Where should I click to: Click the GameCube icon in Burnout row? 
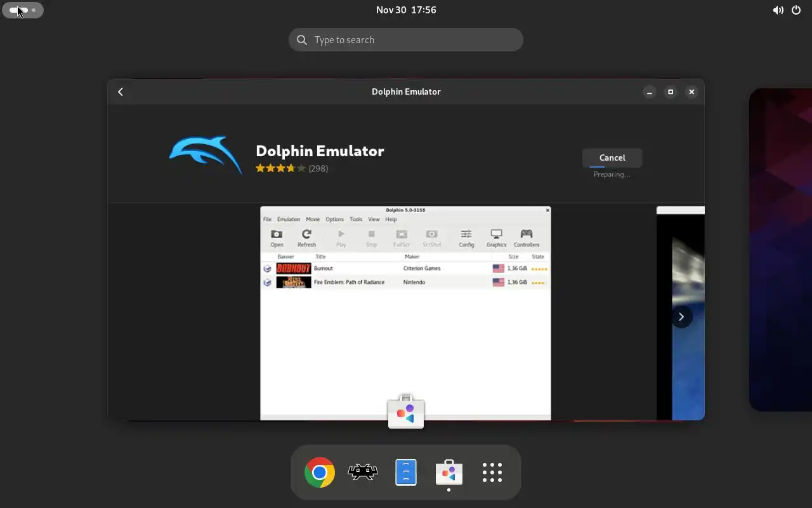(x=268, y=269)
